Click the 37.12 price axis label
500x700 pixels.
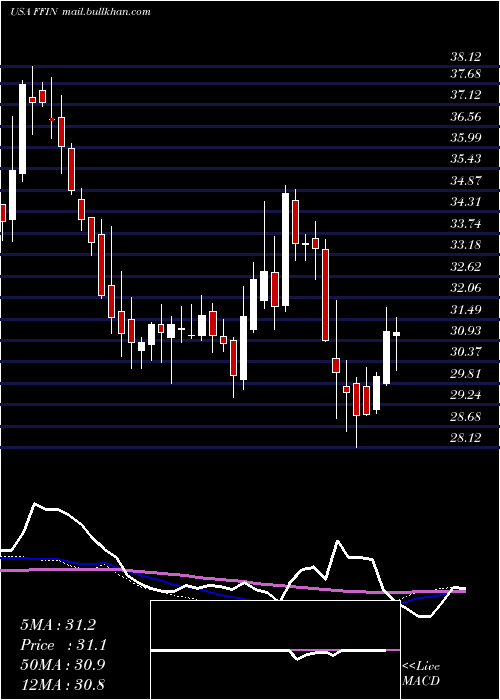tap(466, 95)
